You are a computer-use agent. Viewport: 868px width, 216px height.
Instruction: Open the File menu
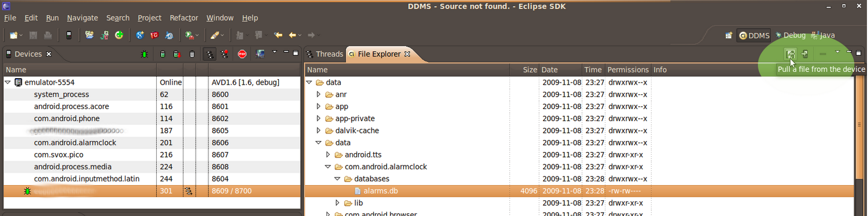pyautogui.click(x=10, y=18)
